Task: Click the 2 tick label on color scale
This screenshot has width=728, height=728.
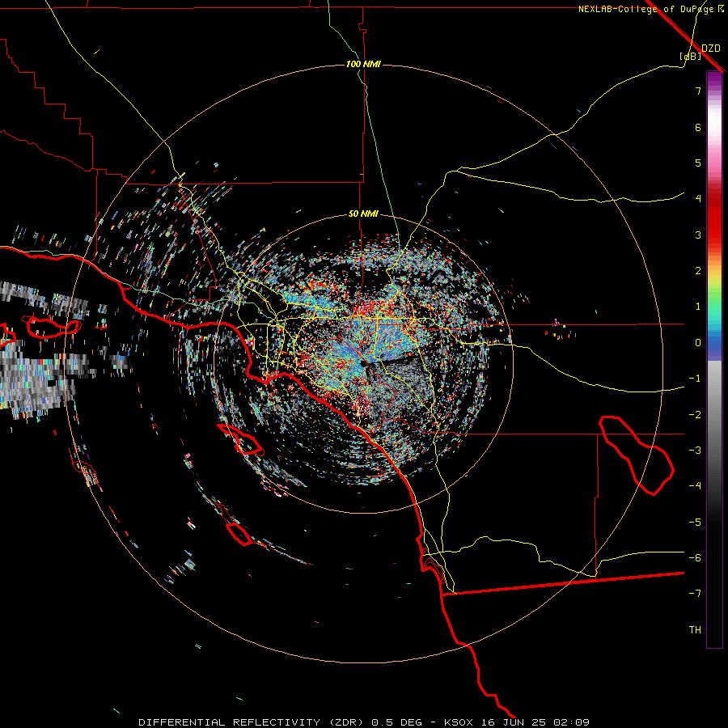Action: point(698,271)
